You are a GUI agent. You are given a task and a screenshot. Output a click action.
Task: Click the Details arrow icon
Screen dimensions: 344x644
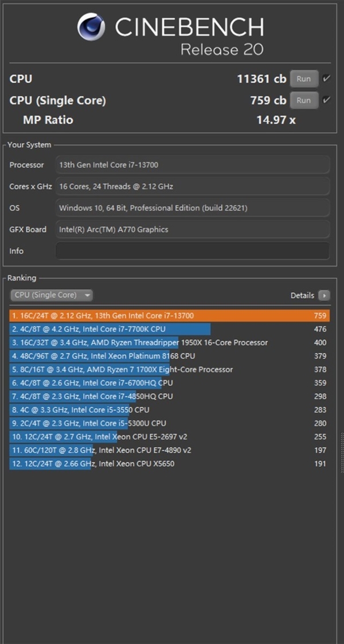click(325, 295)
